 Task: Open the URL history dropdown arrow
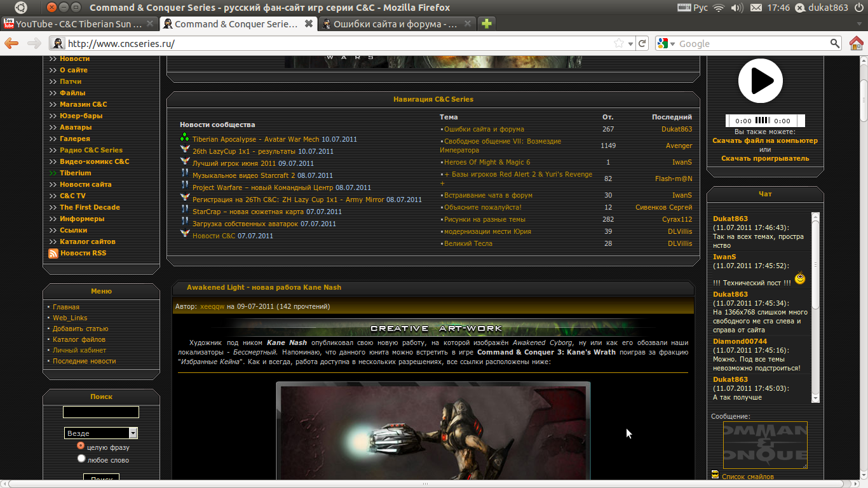(x=630, y=44)
